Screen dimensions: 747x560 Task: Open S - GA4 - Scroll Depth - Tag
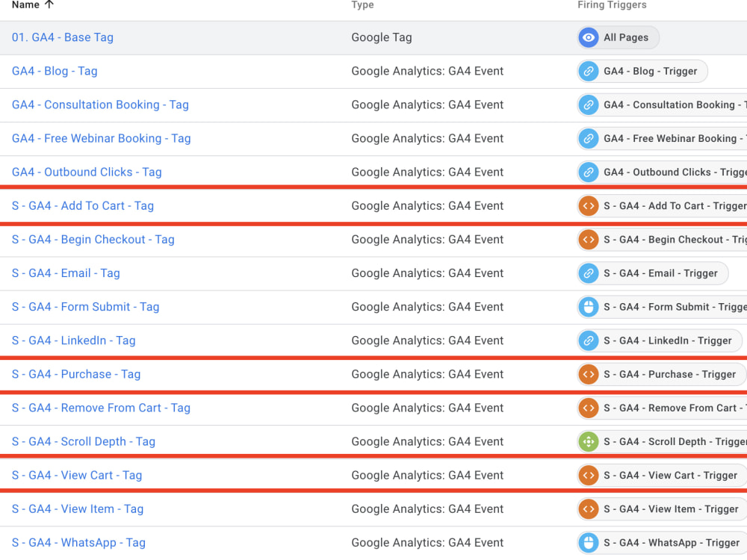(x=84, y=442)
